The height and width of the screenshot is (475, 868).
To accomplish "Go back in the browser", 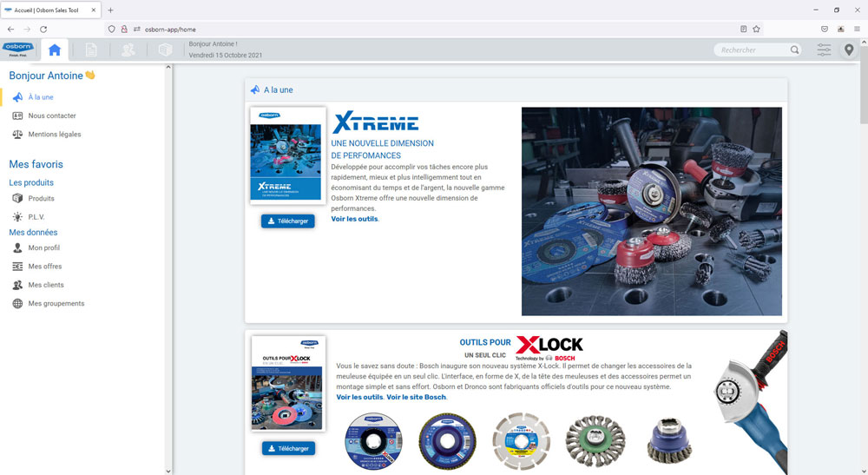I will point(10,30).
